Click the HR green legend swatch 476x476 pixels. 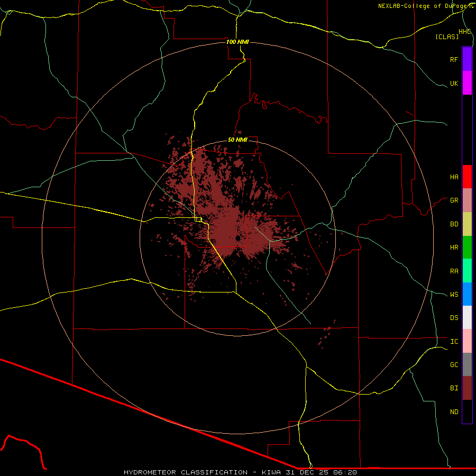click(467, 248)
